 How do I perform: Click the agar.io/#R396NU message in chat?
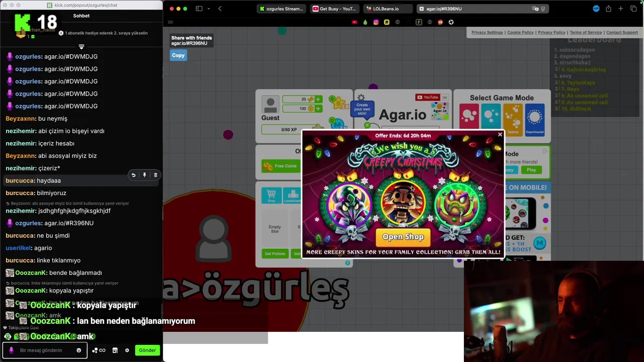click(69, 223)
